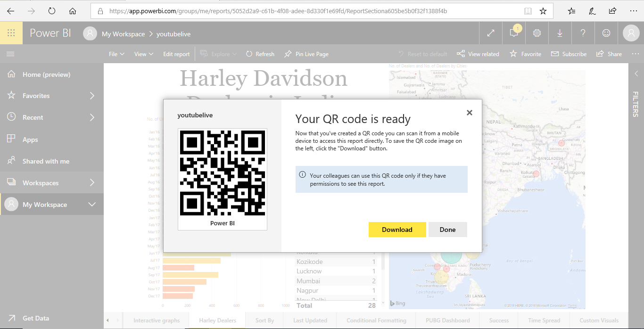Screen dimensions: 644x329
Task: Open the Last Updated page tab
Action: point(310,321)
